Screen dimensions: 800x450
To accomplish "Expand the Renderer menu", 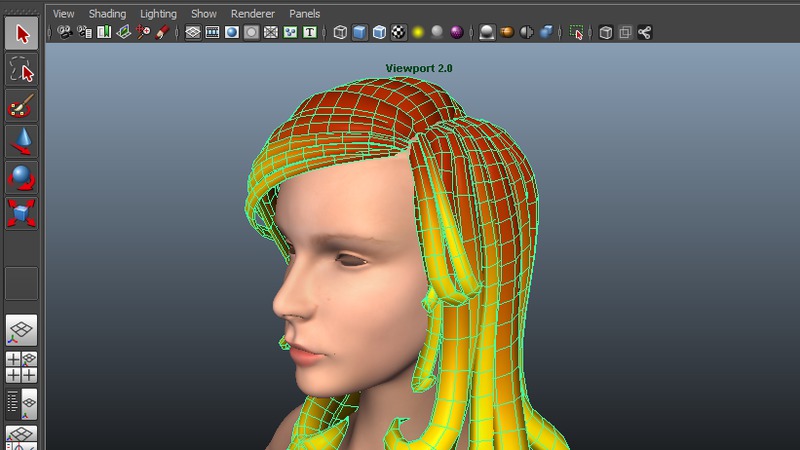I will point(252,14).
